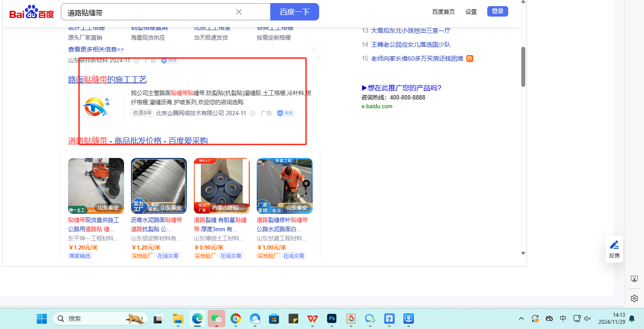Open the browser sidebar settings gear

634,298
